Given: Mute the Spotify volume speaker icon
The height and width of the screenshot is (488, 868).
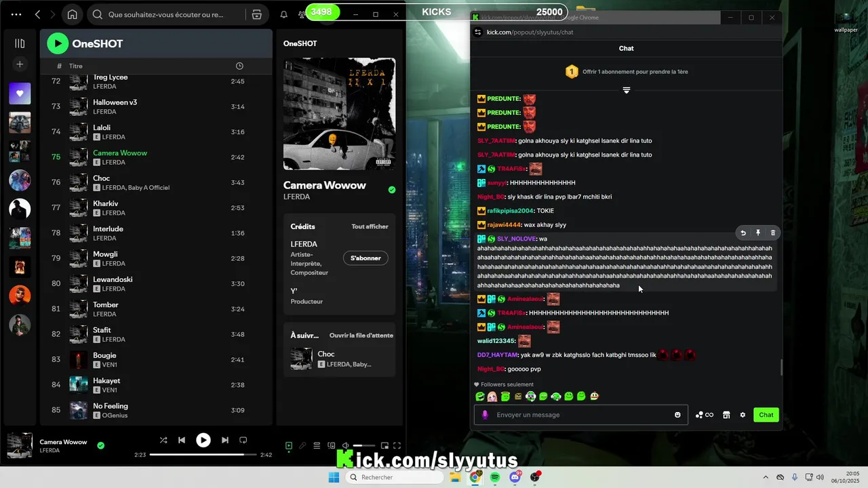Looking at the screenshot, I should click(345, 445).
